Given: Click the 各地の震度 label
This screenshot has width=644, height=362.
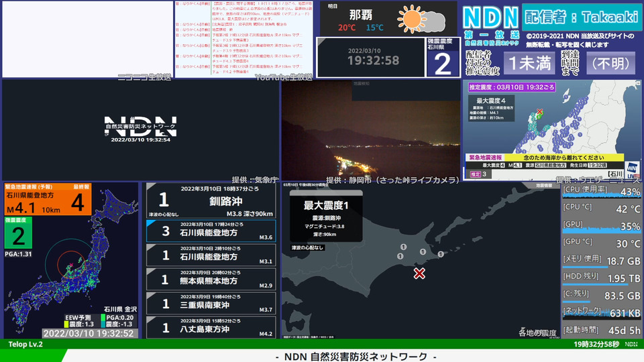Looking at the screenshot, I should 537,333.
